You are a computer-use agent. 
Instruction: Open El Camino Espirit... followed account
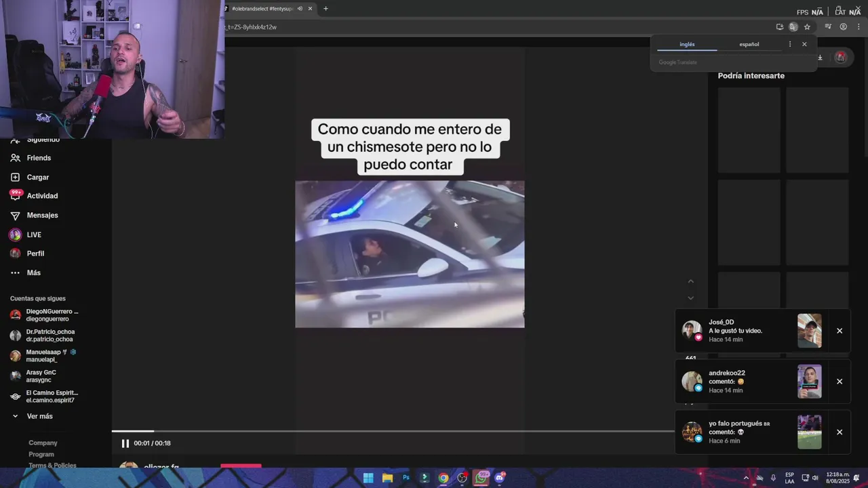tap(45, 396)
